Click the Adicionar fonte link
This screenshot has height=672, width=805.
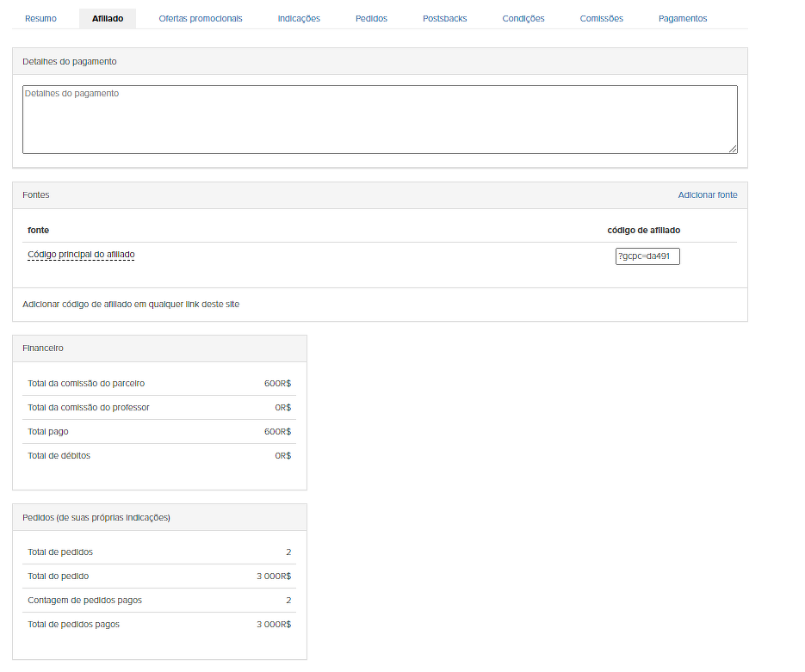[707, 195]
